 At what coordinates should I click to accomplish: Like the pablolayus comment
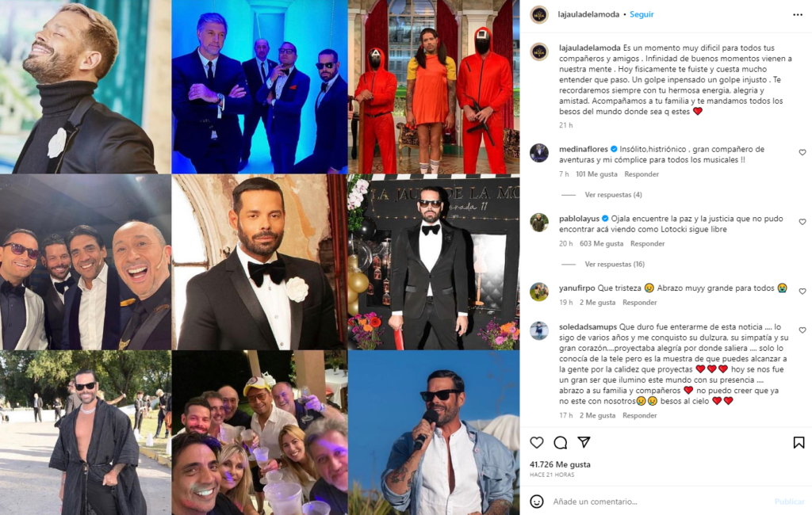coord(802,222)
